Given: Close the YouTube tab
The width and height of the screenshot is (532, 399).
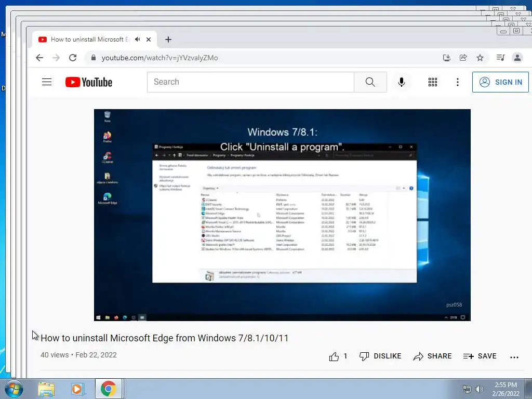Looking at the screenshot, I should tap(148, 39).
